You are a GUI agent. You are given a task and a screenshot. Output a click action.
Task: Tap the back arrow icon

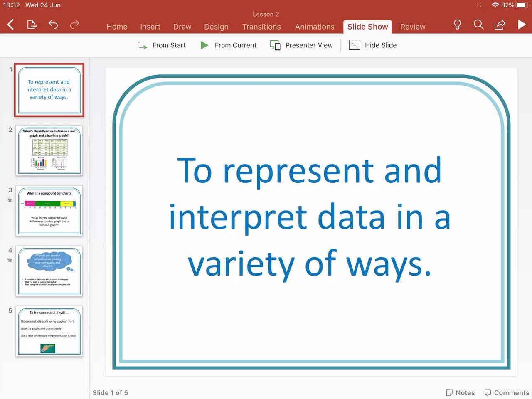pos(11,25)
